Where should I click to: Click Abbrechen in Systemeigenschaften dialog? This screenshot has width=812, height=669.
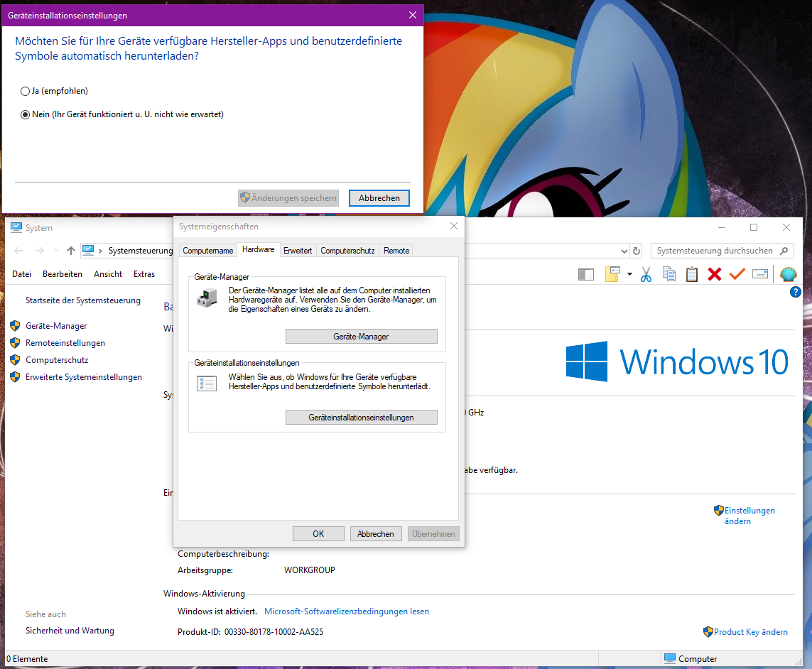pyautogui.click(x=375, y=534)
